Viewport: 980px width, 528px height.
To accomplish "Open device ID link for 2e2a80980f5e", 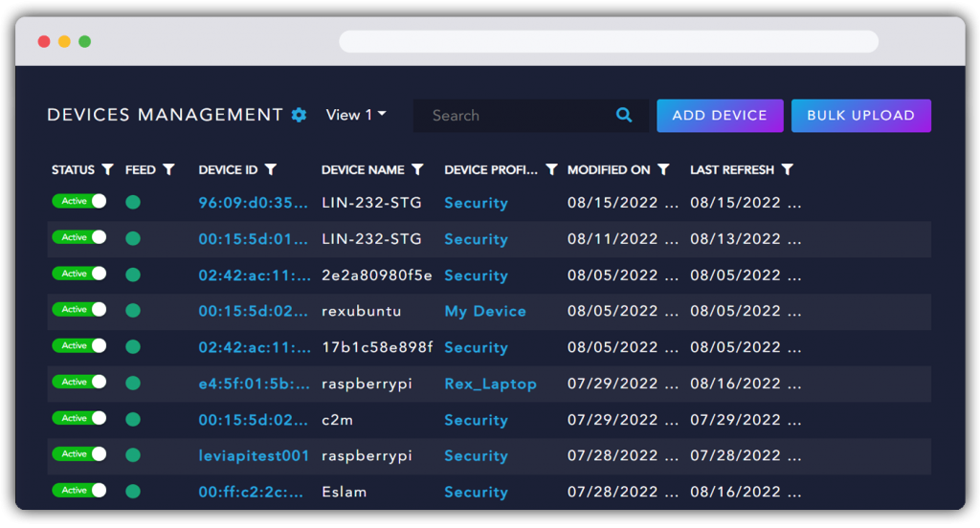I will (255, 275).
